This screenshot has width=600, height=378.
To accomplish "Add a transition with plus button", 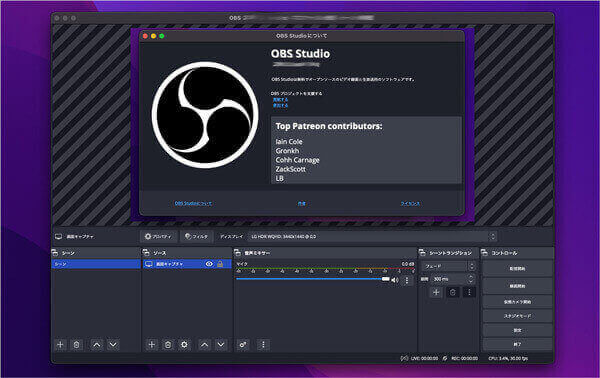I will (436, 292).
